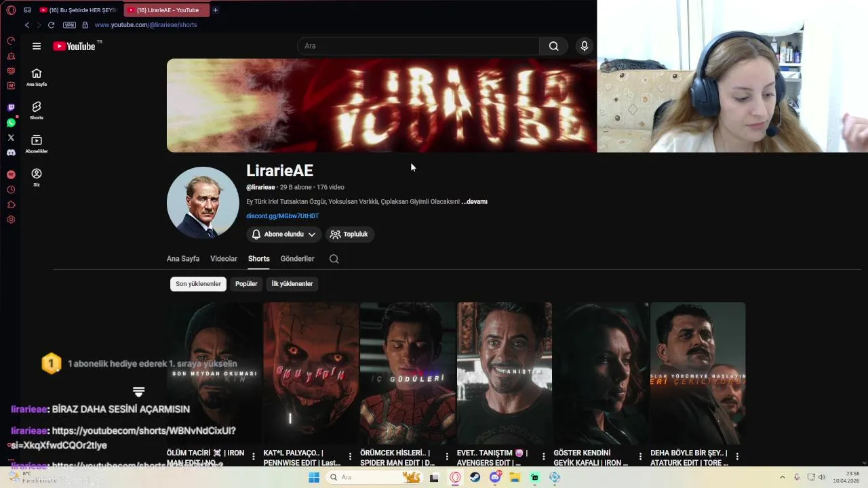Image resolution: width=868 pixels, height=488 pixels.
Task: Open Twitch in the Opera sidebar
Action: point(11,108)
